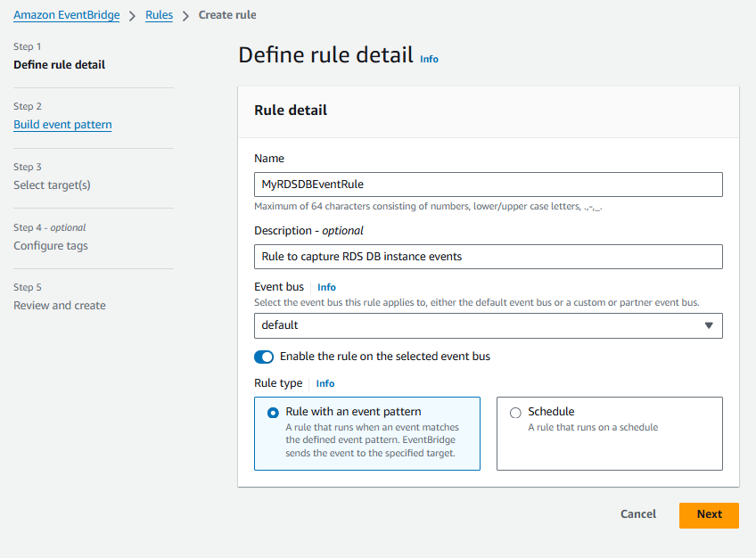Select the Schedule radio button
756x558 pixels.
coord(515,413)
